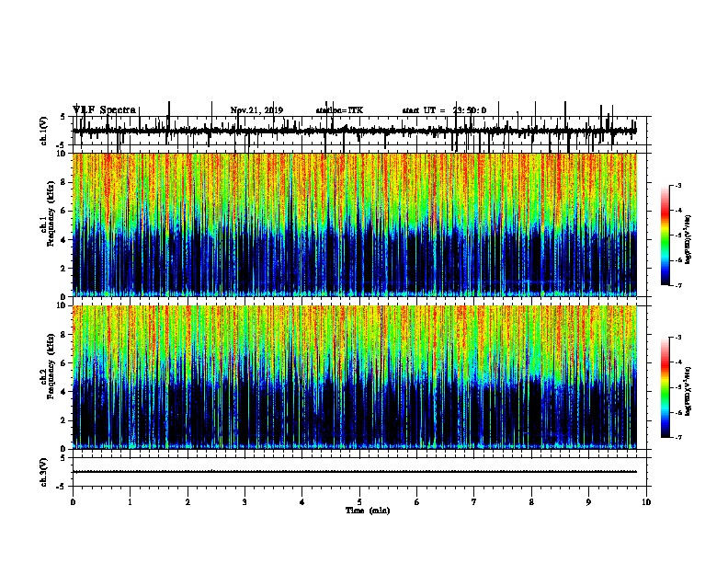Click the log(PSD) units label beside ch.2 colorbar

pyautogui.click(x=688, y=391)
